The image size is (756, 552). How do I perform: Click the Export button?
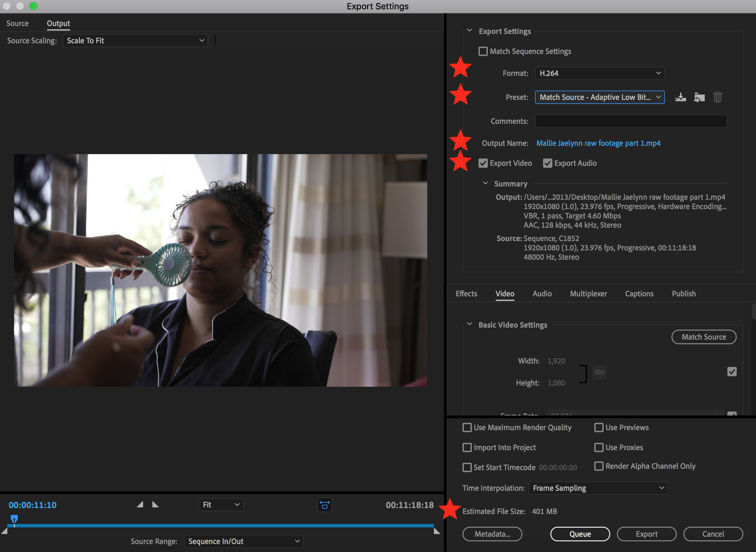[x=647, y=534]
